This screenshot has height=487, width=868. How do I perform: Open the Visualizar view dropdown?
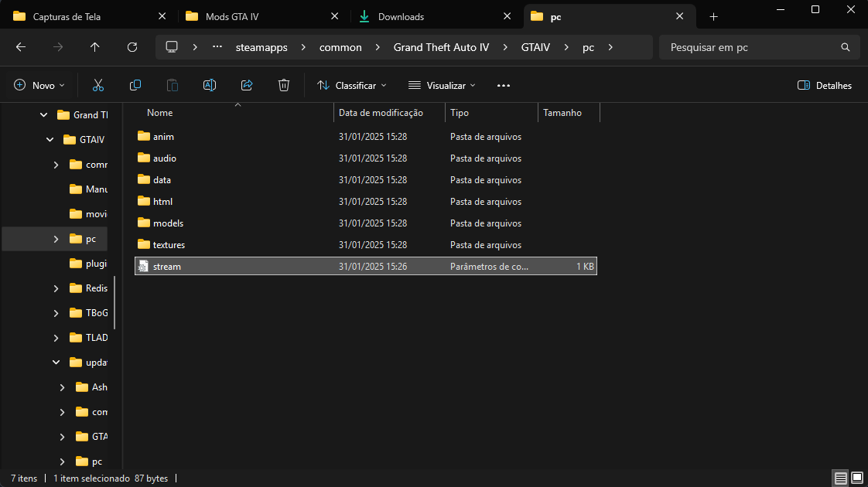click(x=442, y=85)
